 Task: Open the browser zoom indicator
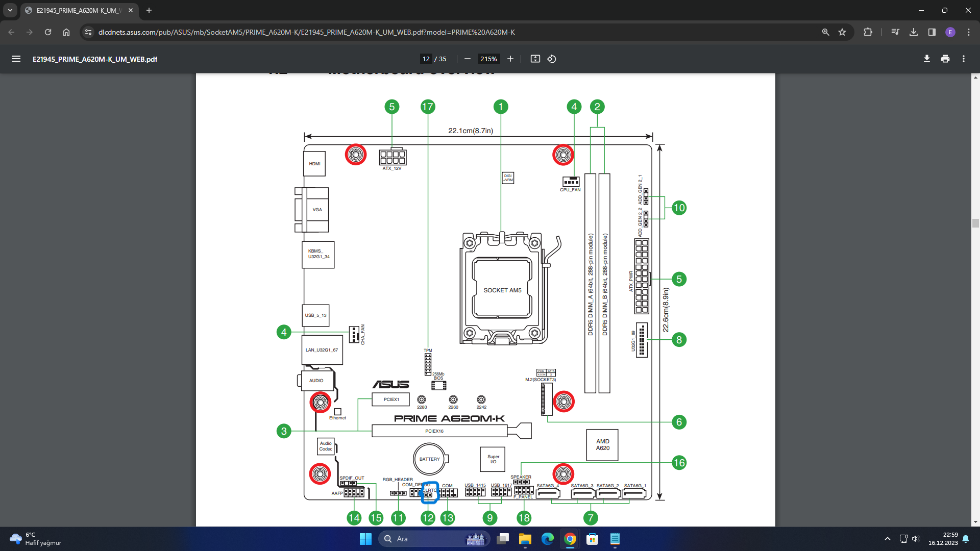pos(825,32)
